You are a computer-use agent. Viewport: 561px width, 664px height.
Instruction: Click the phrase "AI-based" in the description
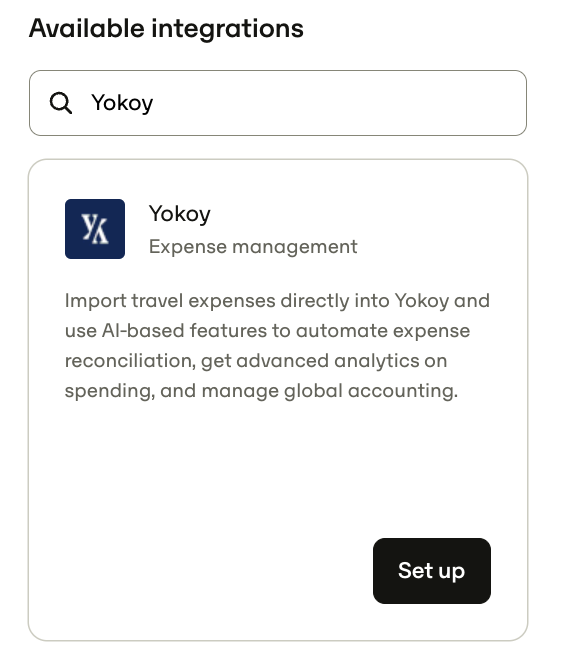tap(143, 331)
